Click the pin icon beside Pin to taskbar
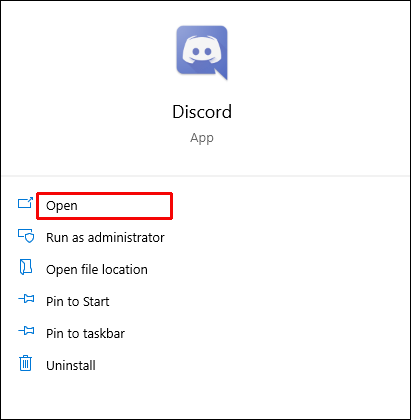The height and width of the screenshot is (420, 411). tap(26, 331)
